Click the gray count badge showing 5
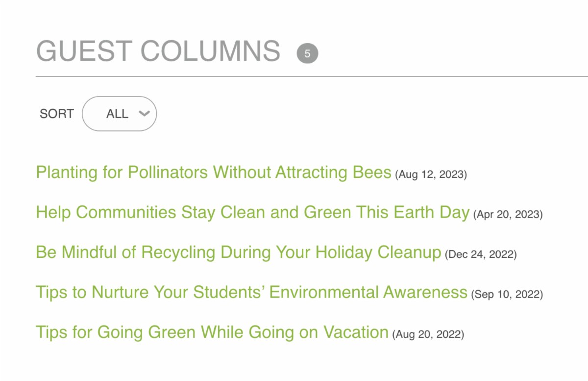Viewport: 588px width, 381px height. pos(307,53)
